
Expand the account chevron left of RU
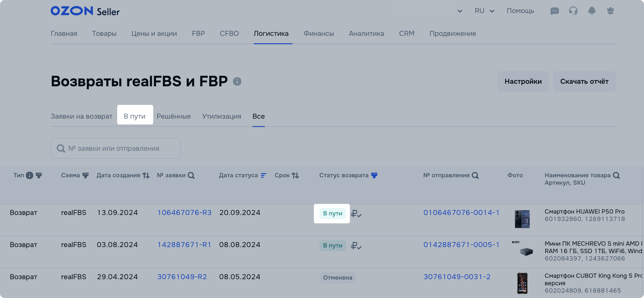(x=459, y=11)
